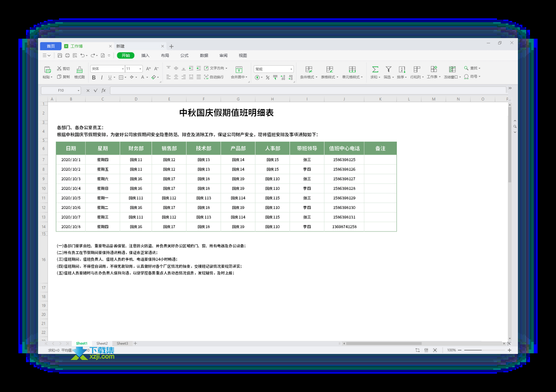Viewport: 556px width, 392px height.
Task: Switch to the Review (审阅) ribbon tab
Action: tap(223, 56)
